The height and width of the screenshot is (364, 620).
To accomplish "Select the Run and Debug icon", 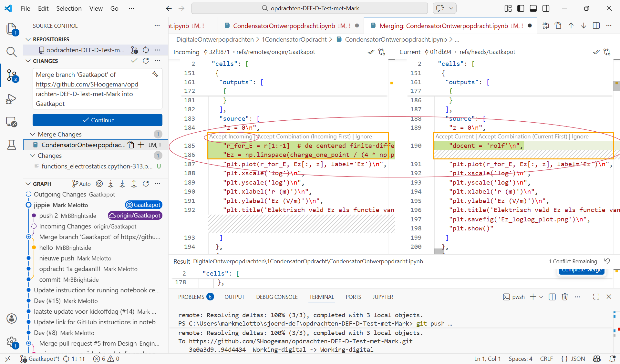I will [11, 99].
